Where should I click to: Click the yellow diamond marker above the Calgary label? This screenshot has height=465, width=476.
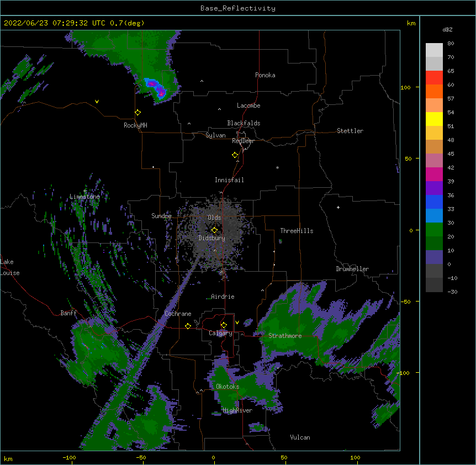[224, 325]
